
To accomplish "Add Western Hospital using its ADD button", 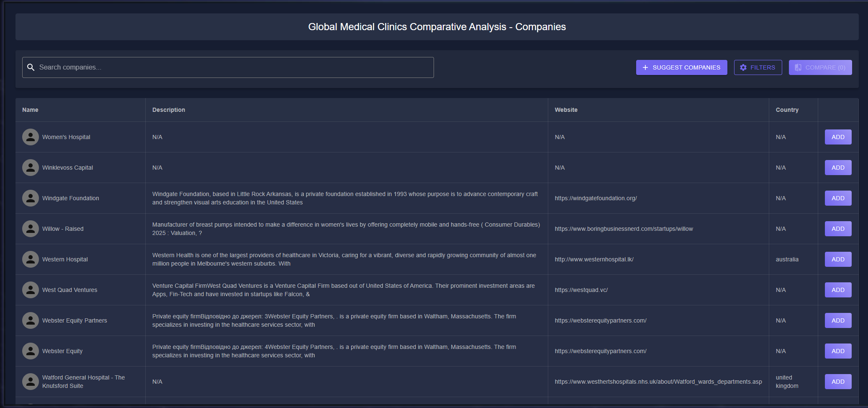I will point(838,259).
